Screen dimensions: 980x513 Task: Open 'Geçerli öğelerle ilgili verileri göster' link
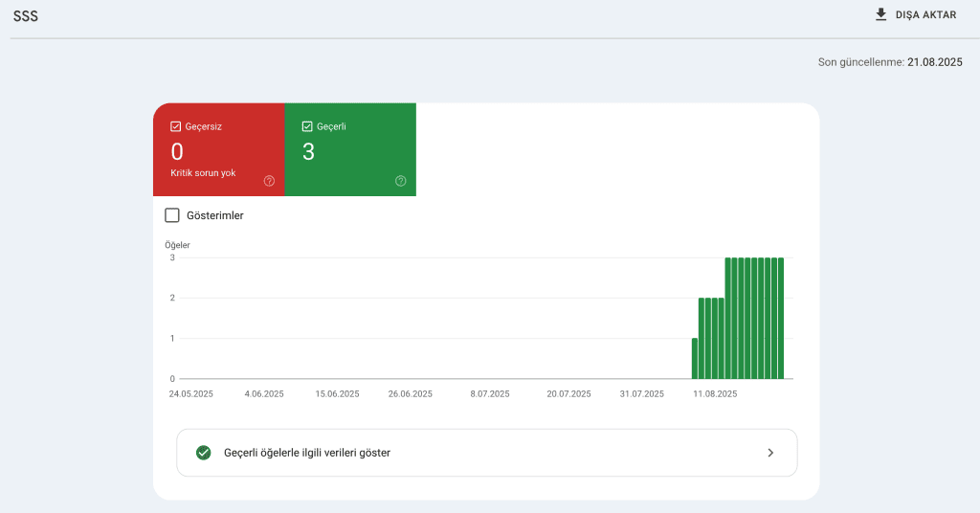point(306,453)
